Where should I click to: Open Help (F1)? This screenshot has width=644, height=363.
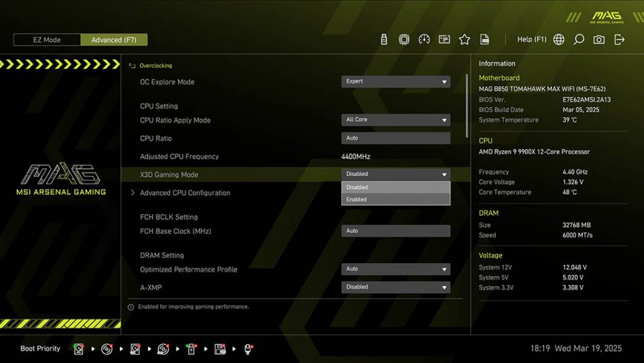tap(532, 39)
